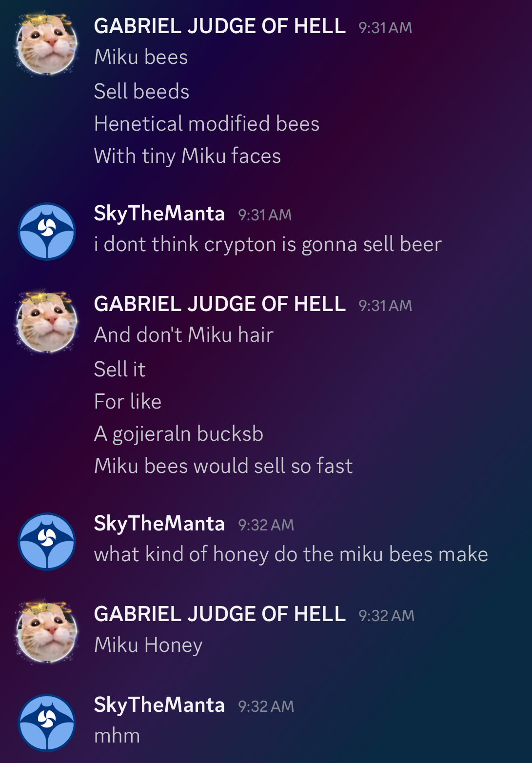Viewport: 532px width, 763px height.
Task: Click the 'Miku bees would sell so fast' message
Action: (x=223, y=466)
